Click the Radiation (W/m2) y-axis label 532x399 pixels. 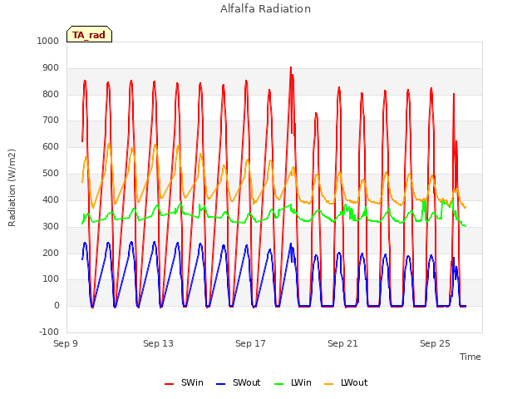coord(12,188)
